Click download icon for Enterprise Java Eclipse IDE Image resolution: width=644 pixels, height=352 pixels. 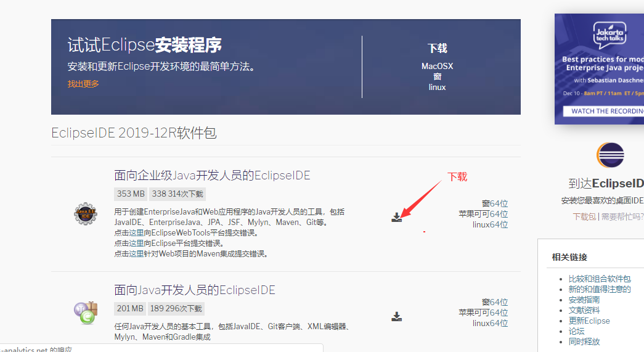pyautogui.click(x=396, y=217)
